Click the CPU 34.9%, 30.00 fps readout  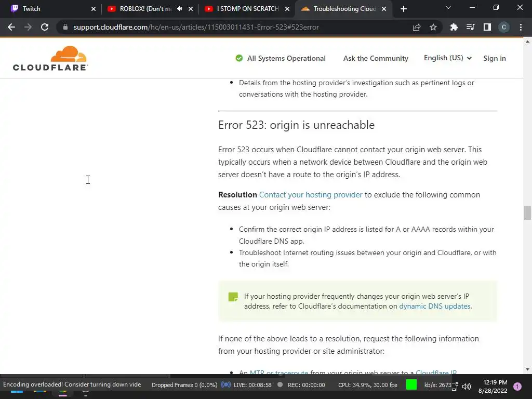pos(367,385)
